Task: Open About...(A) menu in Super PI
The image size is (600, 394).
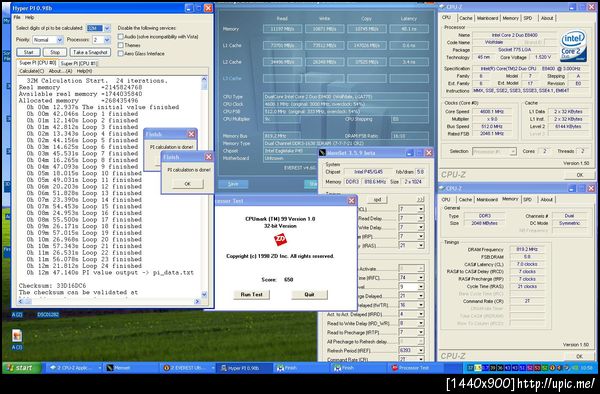Action: click(x=60, y=71)
